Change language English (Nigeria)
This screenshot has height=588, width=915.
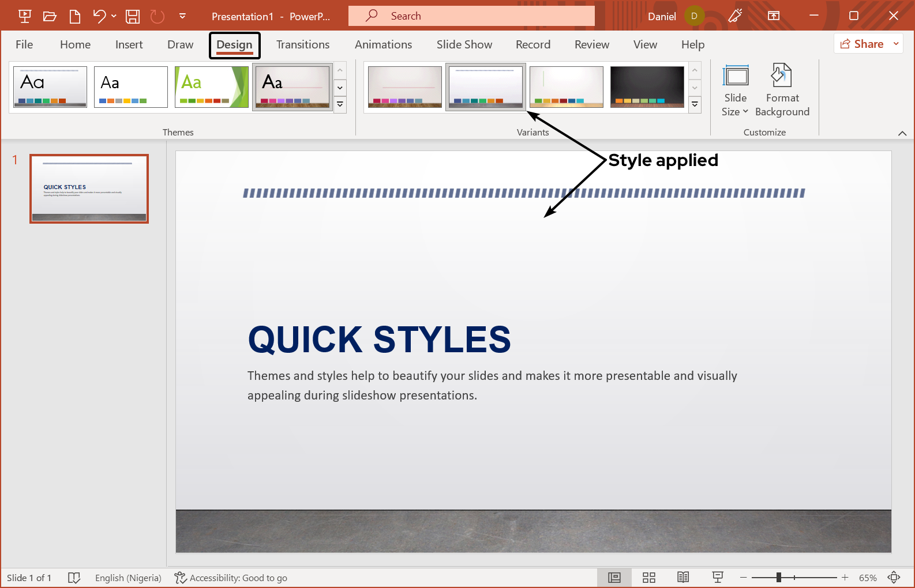(x=128, y=578)
